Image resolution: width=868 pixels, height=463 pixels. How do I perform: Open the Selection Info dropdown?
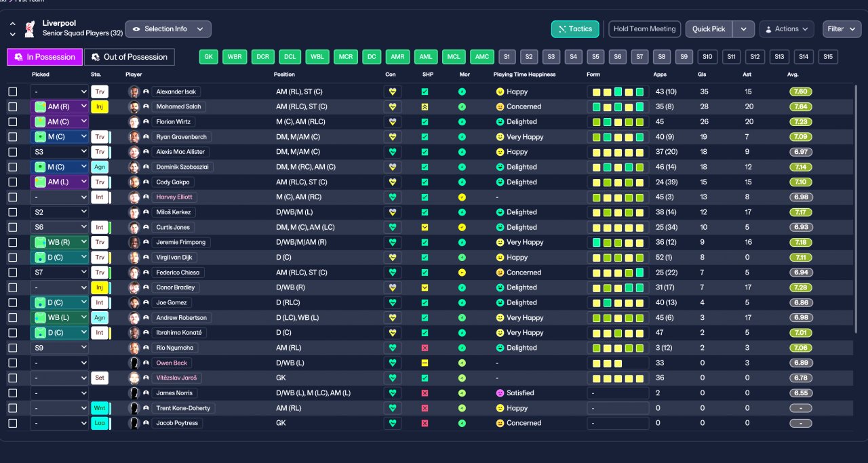tap(168, 29)
